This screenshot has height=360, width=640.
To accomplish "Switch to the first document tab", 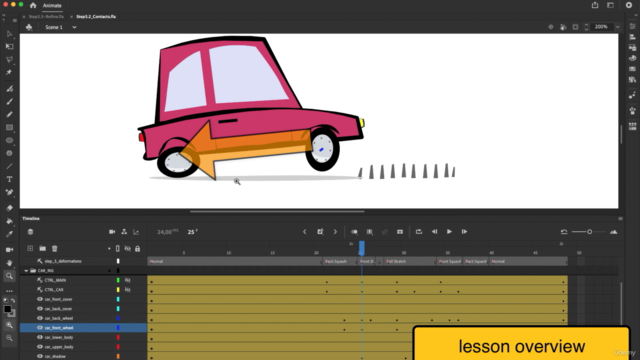I will pos(46,17).
